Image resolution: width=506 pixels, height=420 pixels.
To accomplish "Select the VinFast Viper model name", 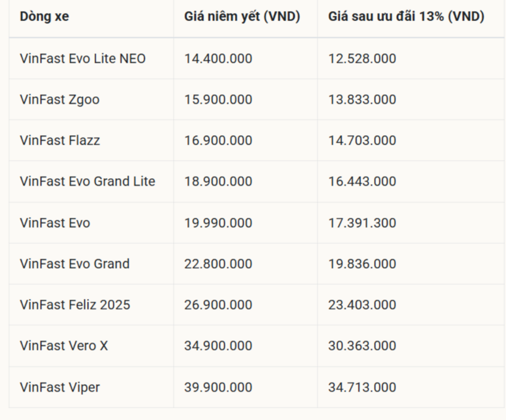I will click(60, 387).
